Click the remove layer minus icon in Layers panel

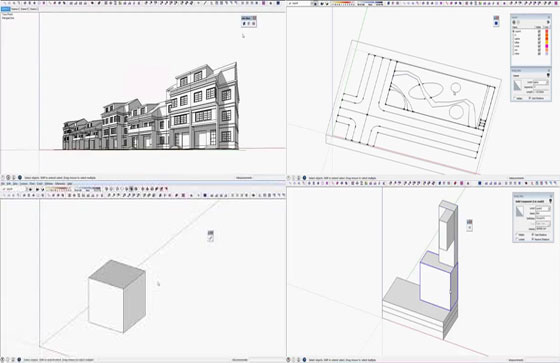pyautogui.click(x=518, y=22)
